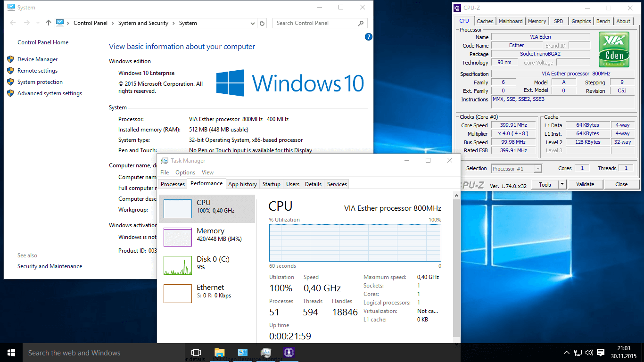Image resolution: width=644 pixels, height=362 pixels.
Task: Open the Processor #1 selection dropdown
Action: [x=516, y=168]
